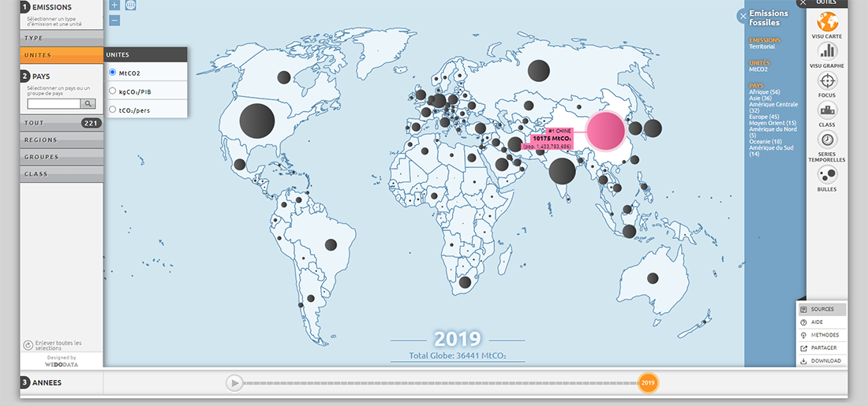Open Séries Temporelles time series view
The width and height of the screenshot is (868, 406).
(x=827, y=140)
